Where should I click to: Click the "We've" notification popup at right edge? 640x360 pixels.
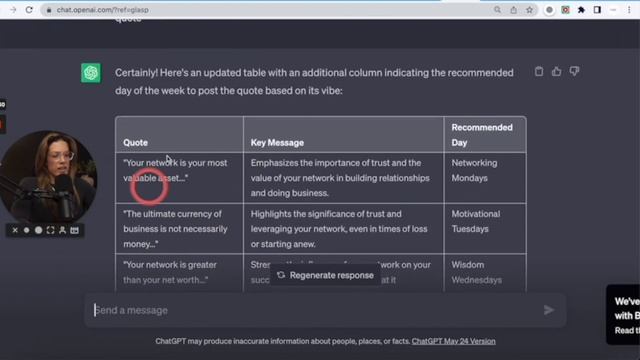[x=623, y=315]
